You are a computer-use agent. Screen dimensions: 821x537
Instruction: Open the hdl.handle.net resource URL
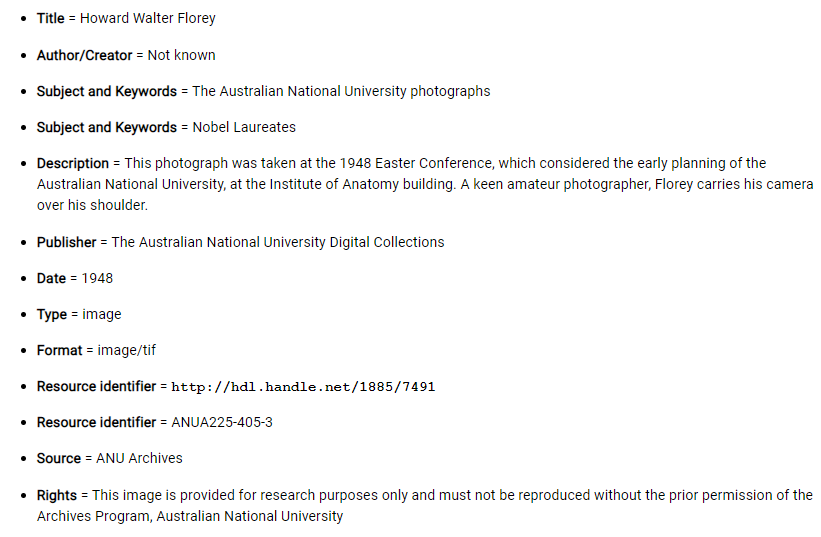303,387
